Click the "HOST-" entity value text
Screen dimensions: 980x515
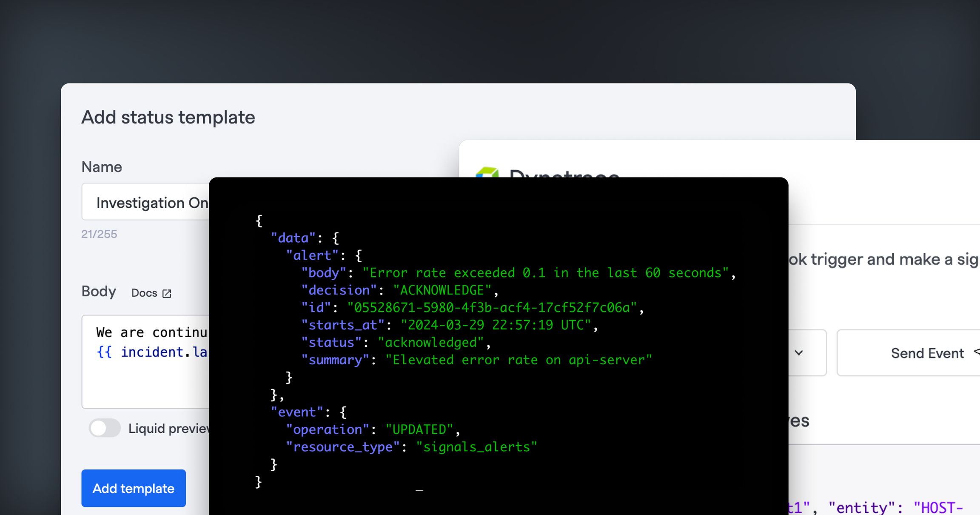[x=938, y=507]
